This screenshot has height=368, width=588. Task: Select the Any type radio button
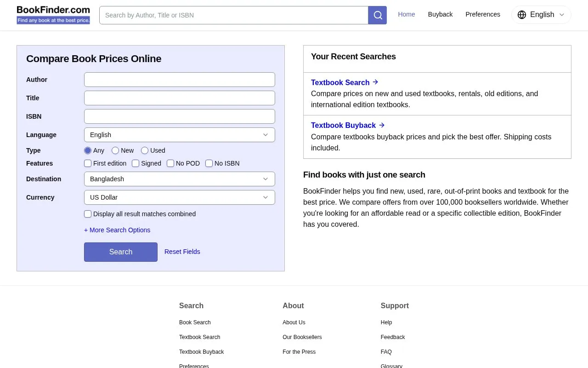(88, 150)
